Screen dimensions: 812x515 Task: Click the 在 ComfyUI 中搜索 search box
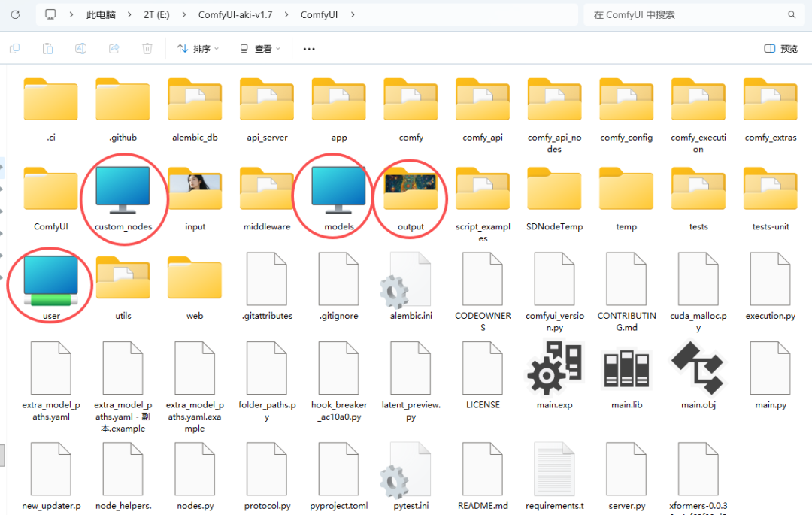tap(694, 14)
